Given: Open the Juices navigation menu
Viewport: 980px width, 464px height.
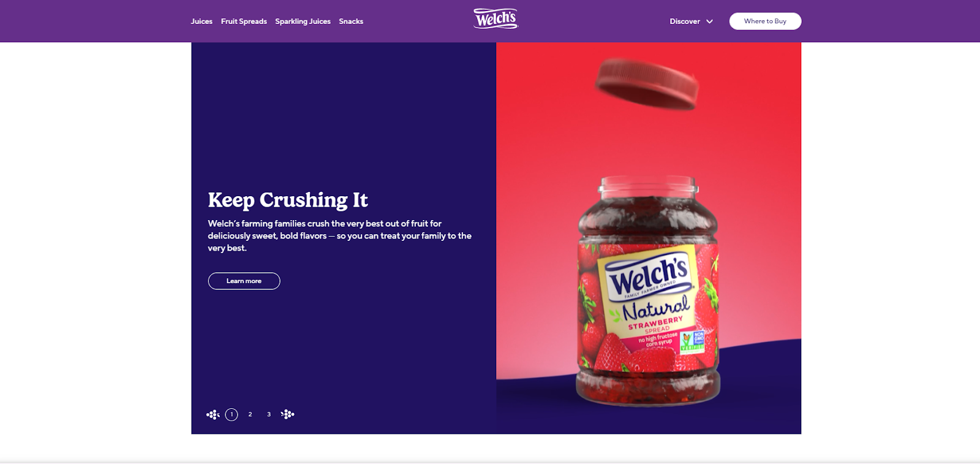Looking at the screenshot, I should 202,21.
